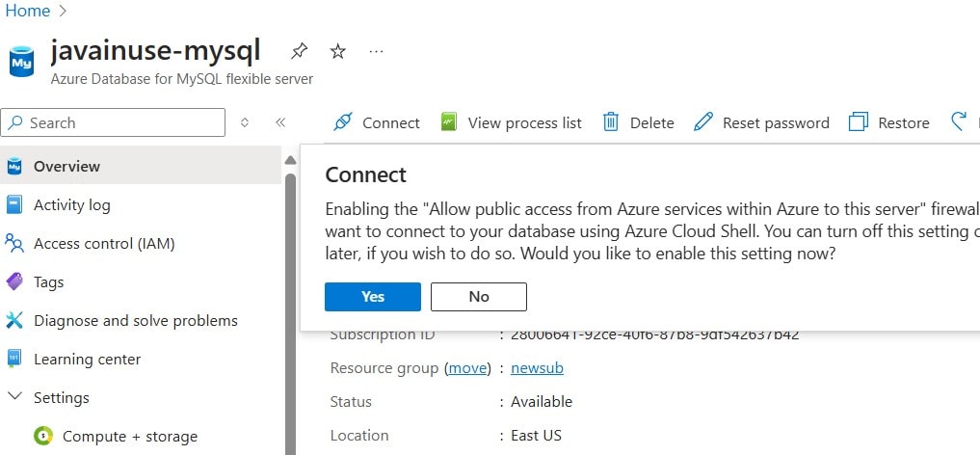This screenshot has width=980, height=455.
Task: Click the sidebar scrollbar up arrow
Action: coord(290,161)
